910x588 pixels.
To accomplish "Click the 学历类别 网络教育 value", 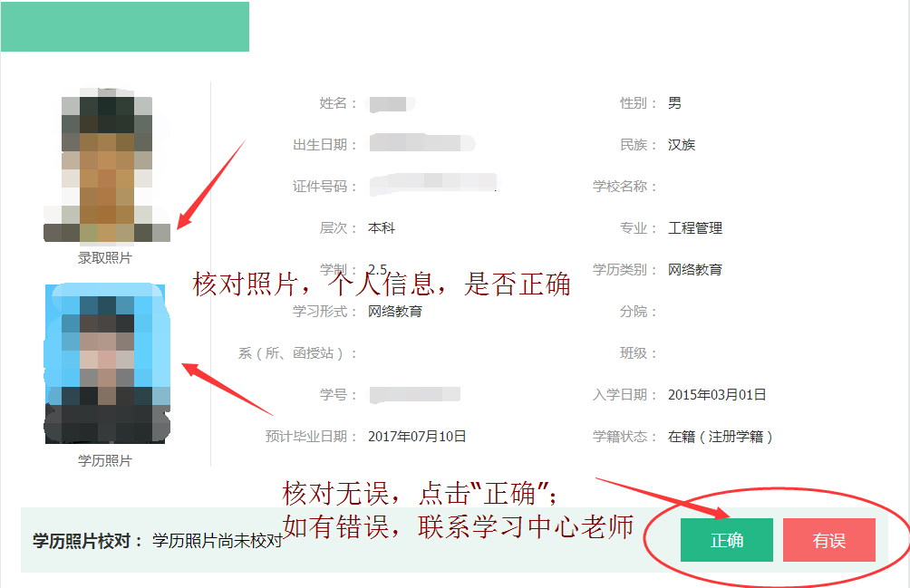I will click(x=694, y=270).
